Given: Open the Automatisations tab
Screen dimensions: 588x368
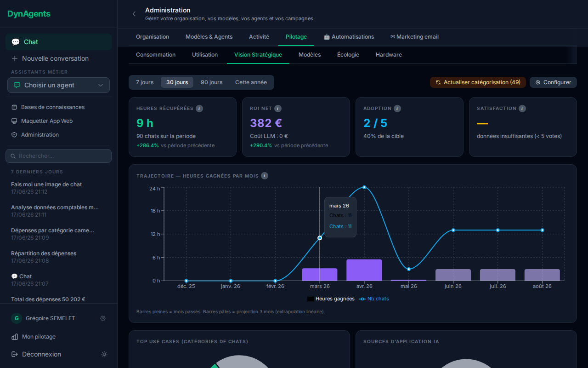Looking at the screenshot, I should (349, 37).
